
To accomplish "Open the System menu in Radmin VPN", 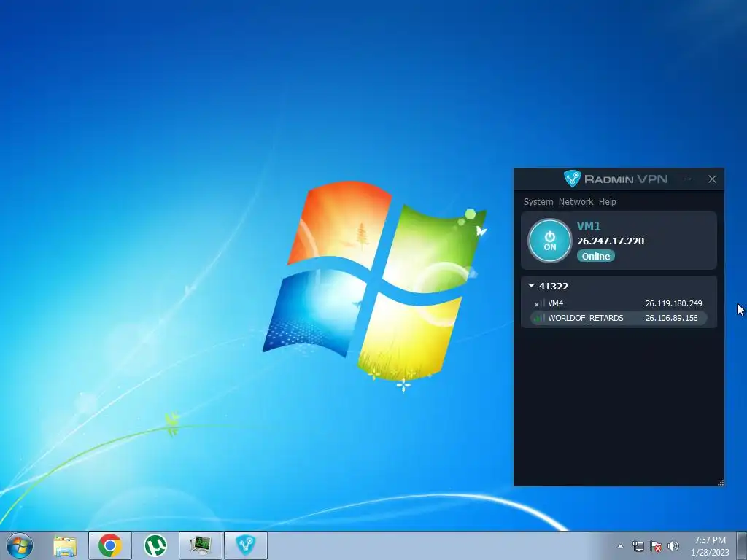I will coord(538,202).
